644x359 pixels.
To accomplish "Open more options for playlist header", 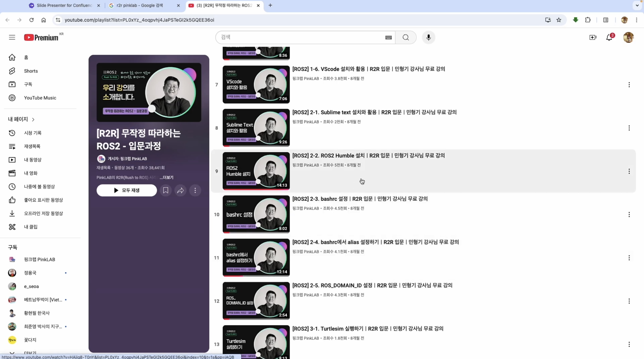I will [x=195, y=190].
